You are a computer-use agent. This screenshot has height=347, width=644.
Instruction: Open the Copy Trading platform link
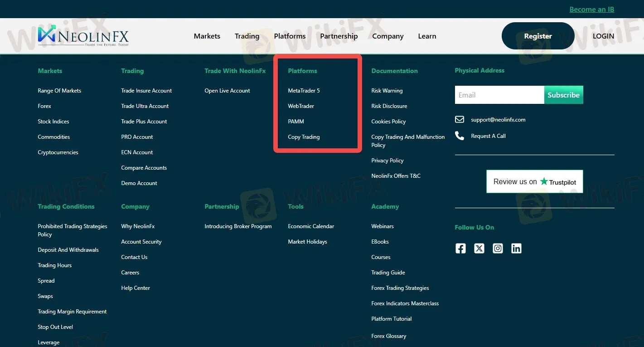coord(304,137)
